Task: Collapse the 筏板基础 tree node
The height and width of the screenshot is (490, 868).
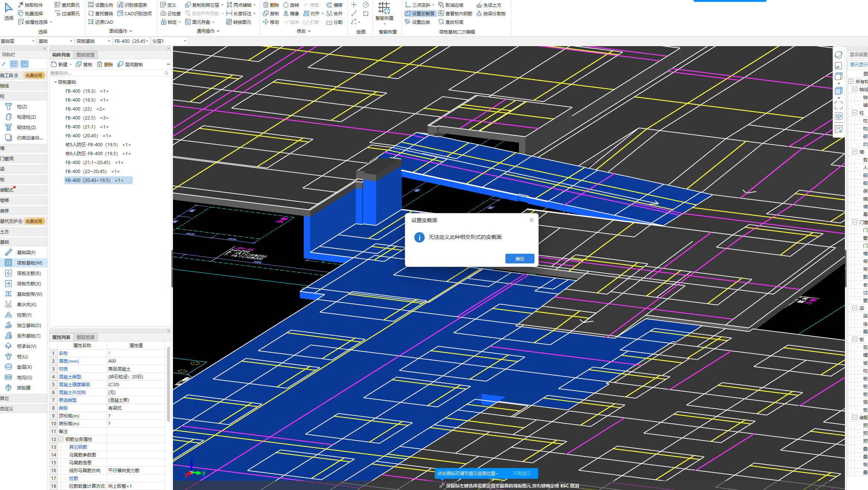Action: point(55,82)
